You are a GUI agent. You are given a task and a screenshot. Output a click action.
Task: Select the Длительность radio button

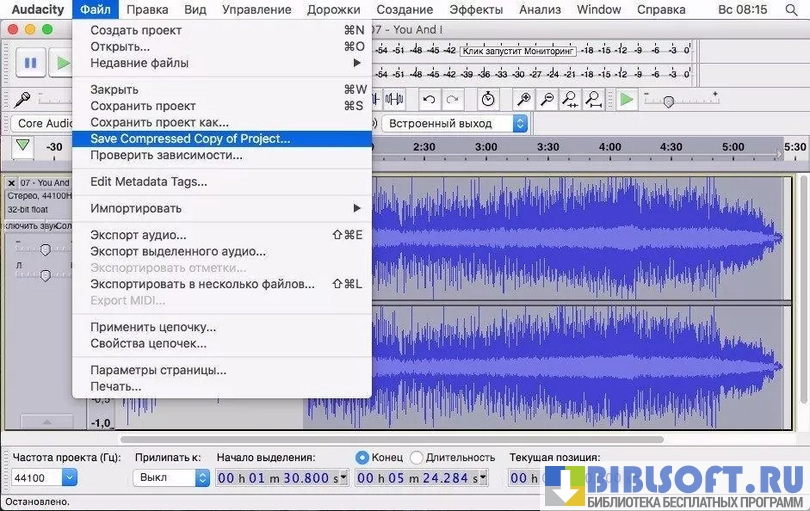[417, 457]
